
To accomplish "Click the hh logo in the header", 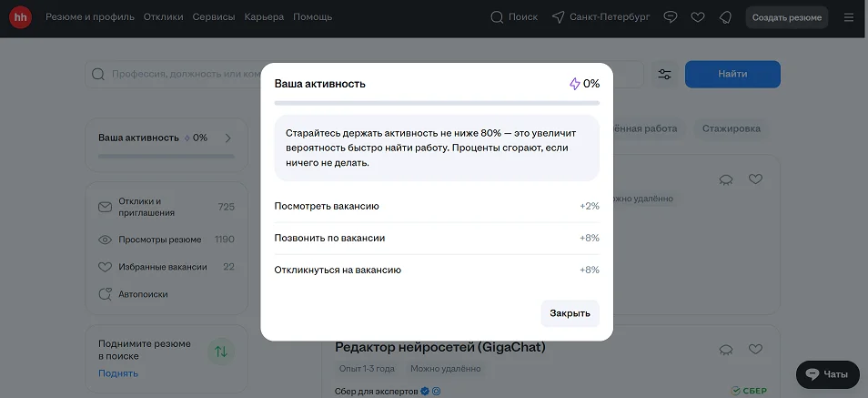I will 21,17.
